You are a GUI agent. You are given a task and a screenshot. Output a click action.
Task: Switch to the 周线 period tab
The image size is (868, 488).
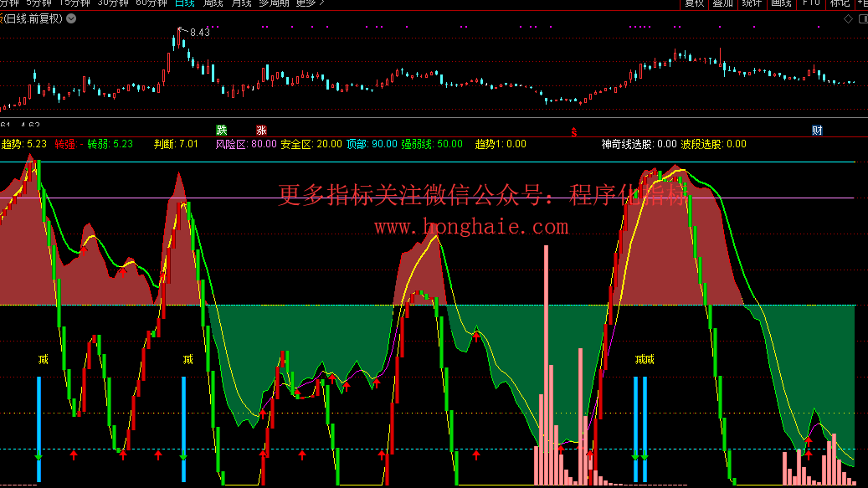213,3
